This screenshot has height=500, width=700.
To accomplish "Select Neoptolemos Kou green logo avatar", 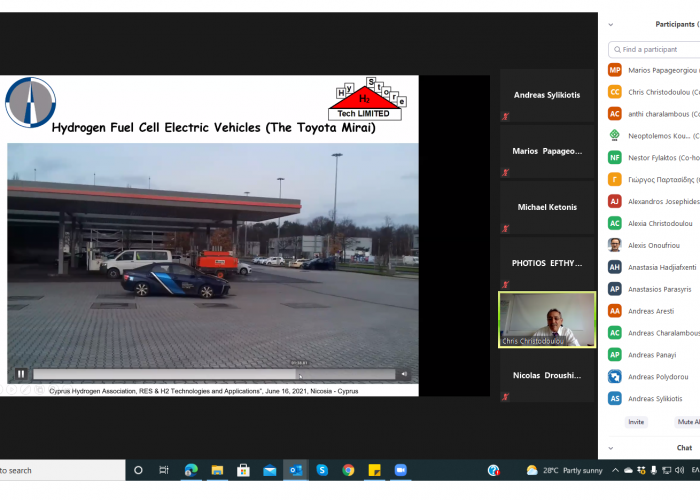I will [615, 135].
